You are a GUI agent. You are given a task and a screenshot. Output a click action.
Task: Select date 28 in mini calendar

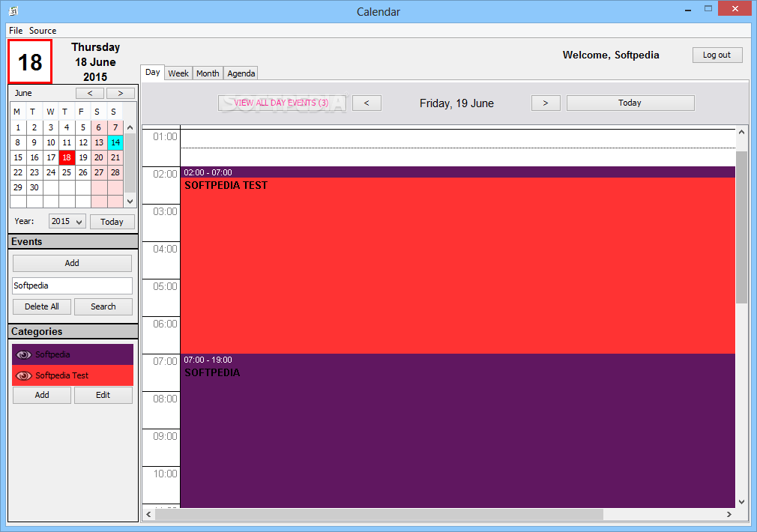(115, 172)
